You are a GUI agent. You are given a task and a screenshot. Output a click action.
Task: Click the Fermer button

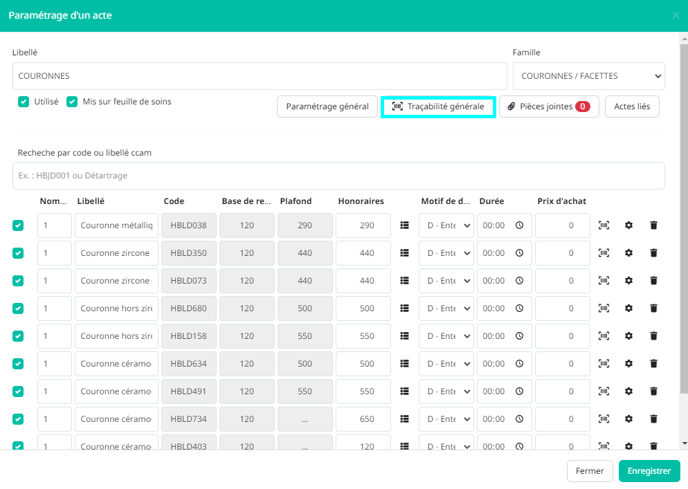coord(590,471)
